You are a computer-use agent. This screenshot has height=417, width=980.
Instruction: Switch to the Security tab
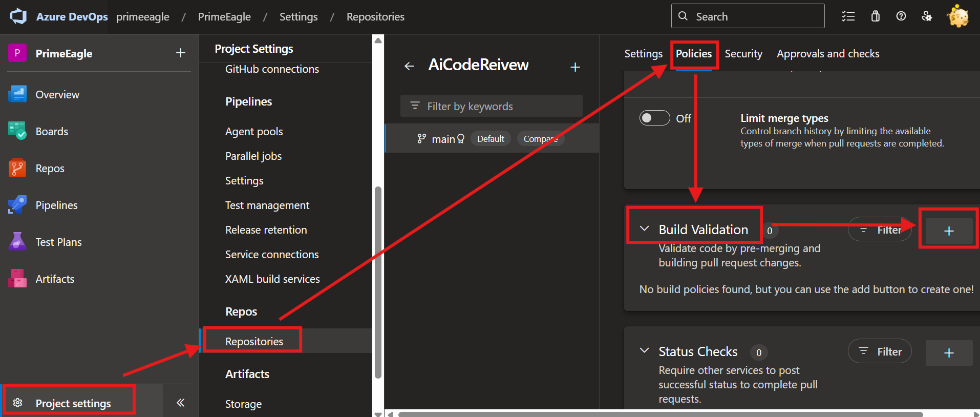pos(743,54)
